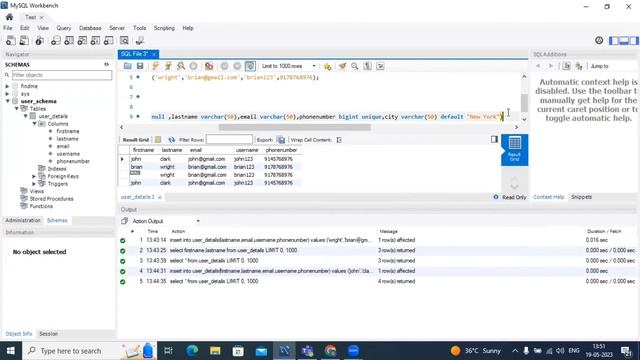Toggle the bottom output panel visibility
The width and height of the screenshot is (640, 360).
tap(624, 40)
